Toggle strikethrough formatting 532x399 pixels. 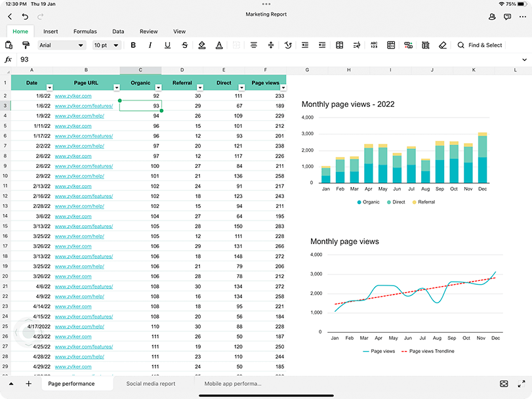point(184,45)
